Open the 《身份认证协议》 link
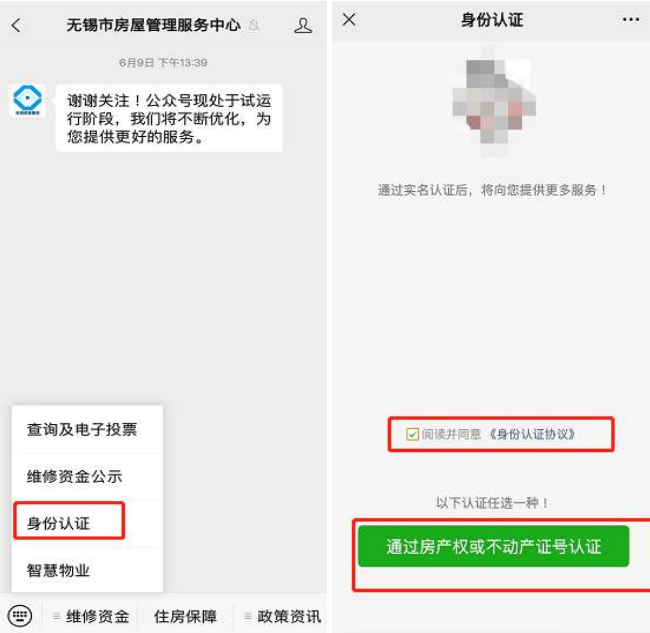The height and width of the screenshot is (633, 650). point(533,434)
